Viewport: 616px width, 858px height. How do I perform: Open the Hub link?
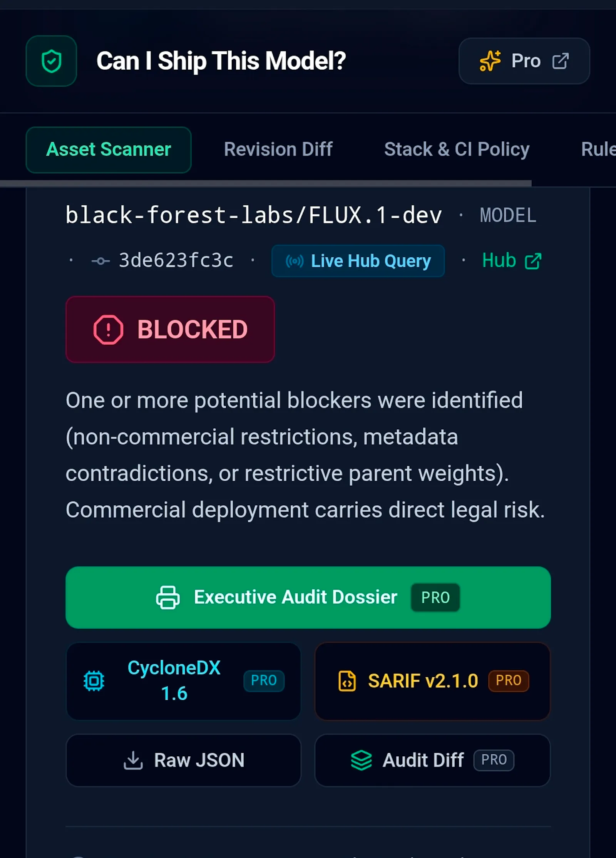click(x=512, y=261)
